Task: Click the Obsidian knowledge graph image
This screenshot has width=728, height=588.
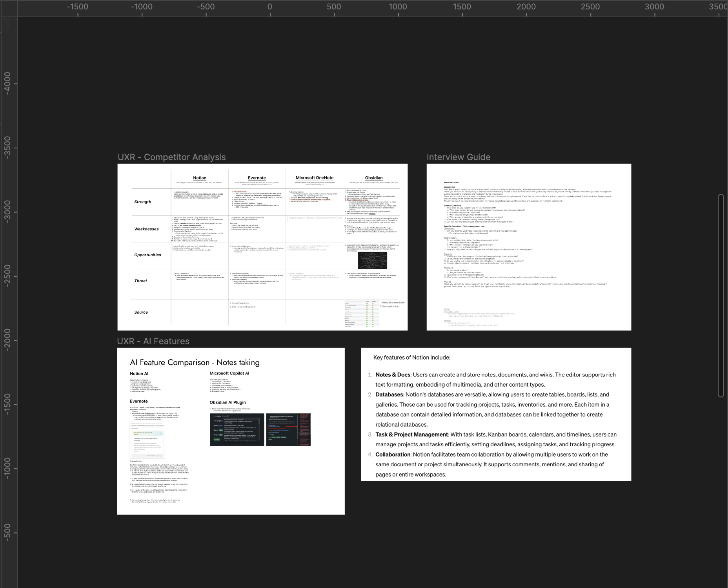Action: coord(373,260)
